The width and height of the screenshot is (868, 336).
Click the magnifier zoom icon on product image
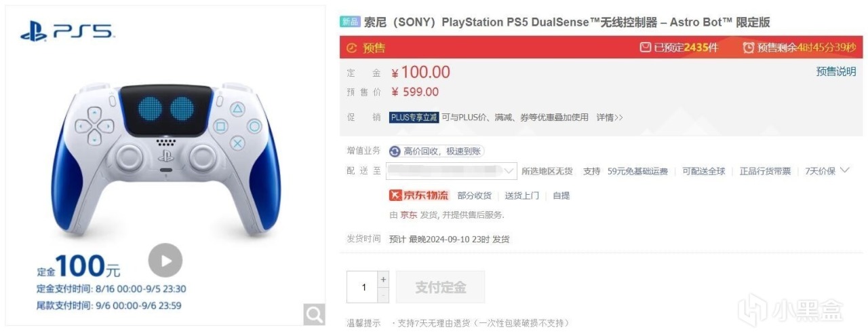(314, 314)
